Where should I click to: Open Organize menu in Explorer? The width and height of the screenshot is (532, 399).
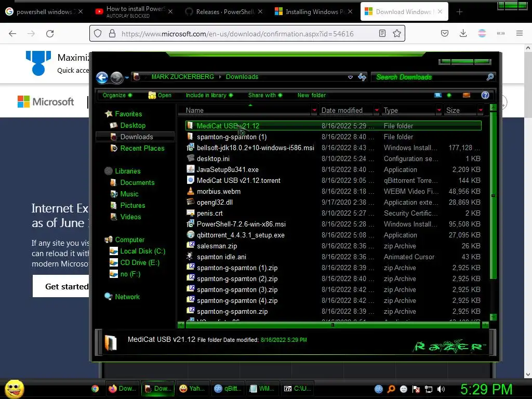(117, 96)
